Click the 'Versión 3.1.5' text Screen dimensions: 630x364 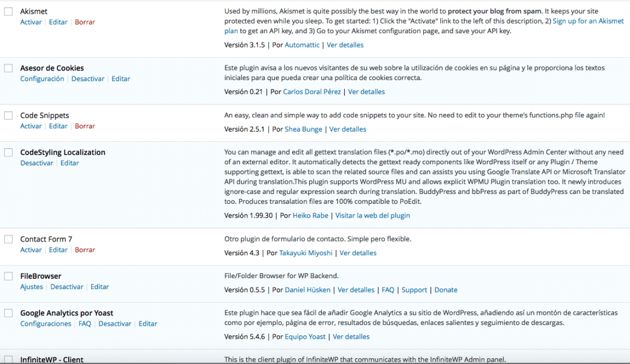coord(245,45)
